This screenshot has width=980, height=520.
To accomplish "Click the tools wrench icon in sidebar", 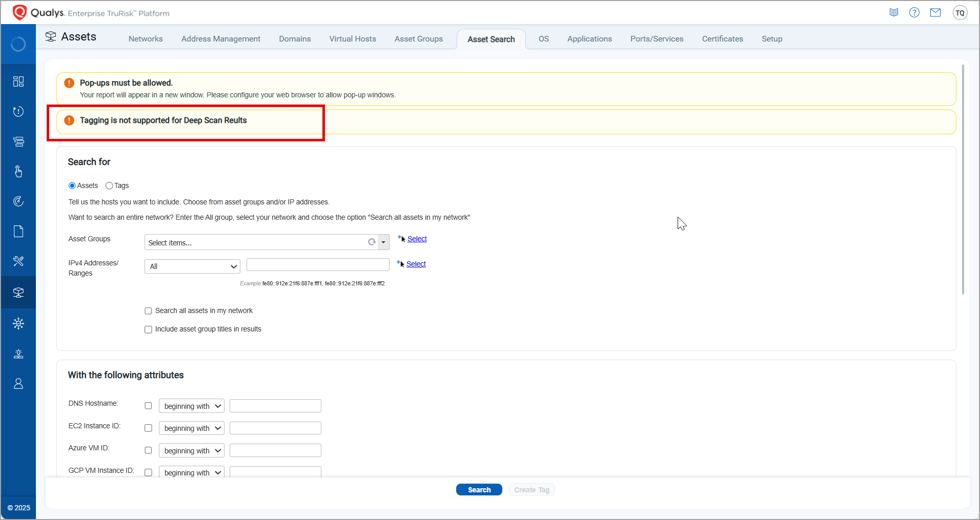I will pyautogui.click(x=18, y=261).
